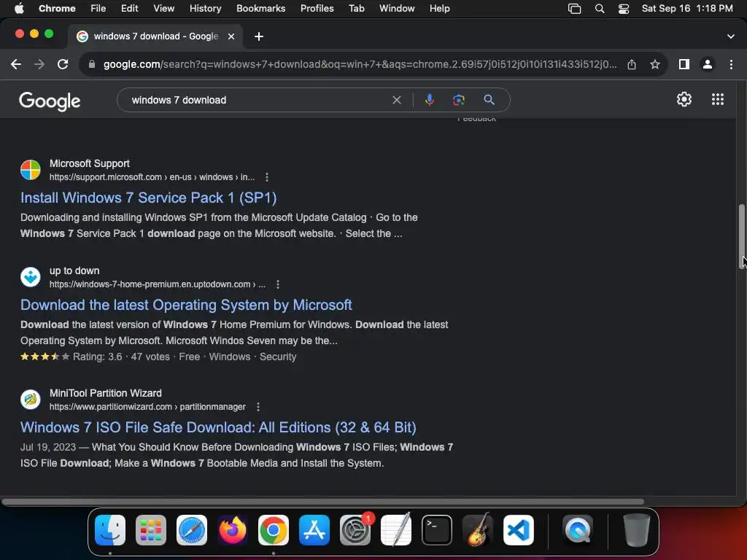Screen dimensions: 747x560
Task: Click the Microsoft Support site name
Action: click(90, 163)
